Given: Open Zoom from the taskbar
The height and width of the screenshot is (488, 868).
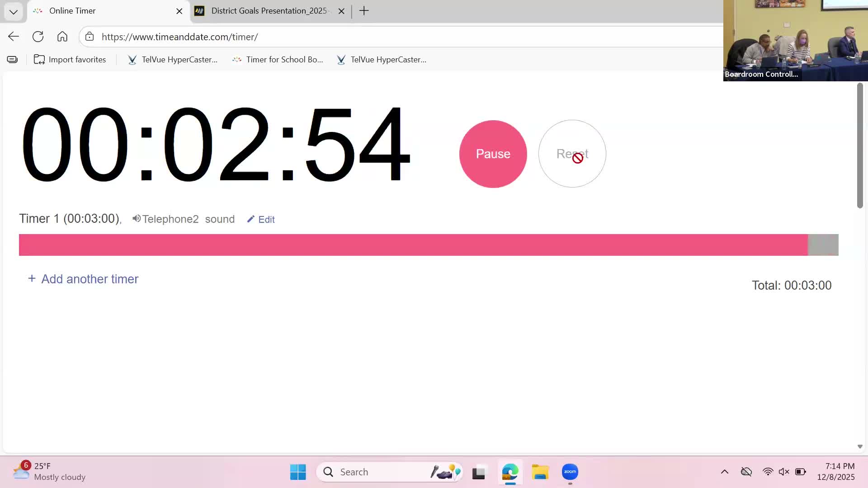Looking at the screenshot, I should point(570,472).
